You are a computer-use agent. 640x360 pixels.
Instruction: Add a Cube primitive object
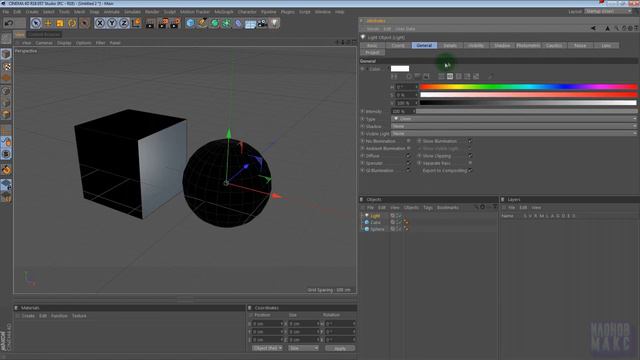click(x=190, y=23)
